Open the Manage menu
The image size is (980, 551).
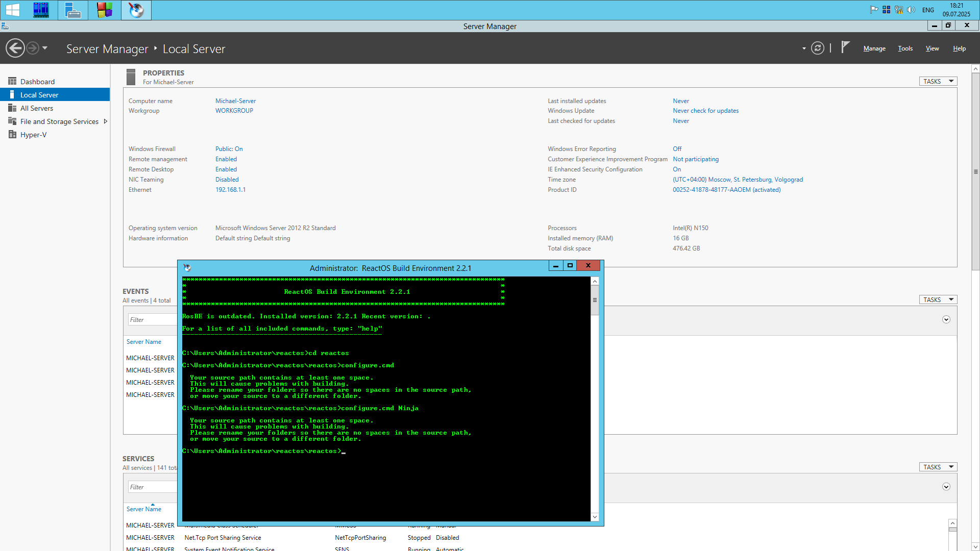click(874, 48)
